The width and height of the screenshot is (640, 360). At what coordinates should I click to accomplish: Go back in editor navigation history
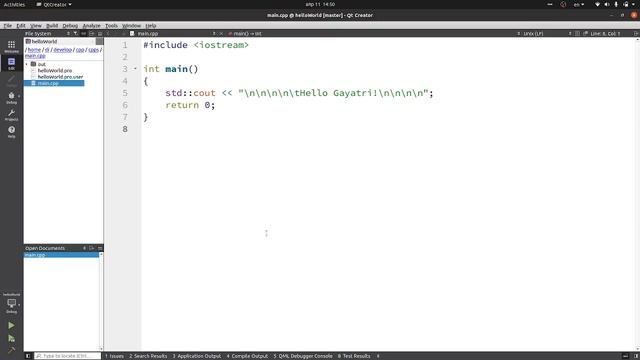pos(108,33)
